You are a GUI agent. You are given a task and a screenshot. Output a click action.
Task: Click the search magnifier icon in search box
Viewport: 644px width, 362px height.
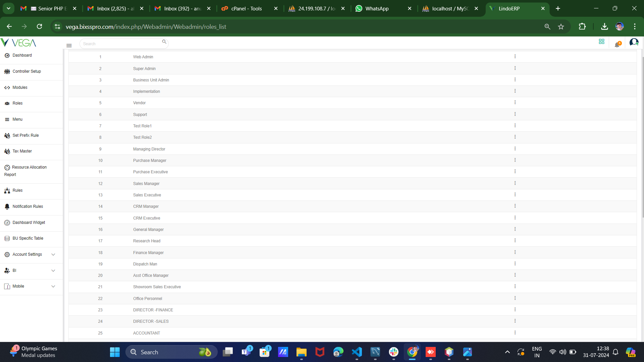pyautogui.click(x=164, y=42)
